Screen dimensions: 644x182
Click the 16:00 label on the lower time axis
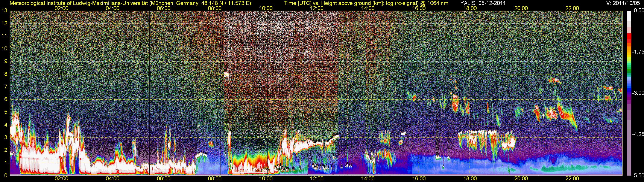point(419,179)
